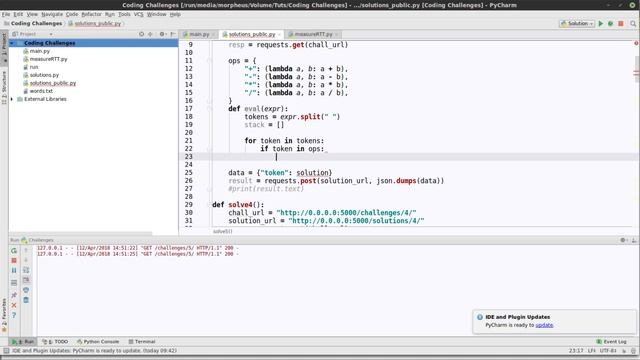640x360 pixels.
Task: Collapse the solve4 function fold marker
Action: click(209, 204)
